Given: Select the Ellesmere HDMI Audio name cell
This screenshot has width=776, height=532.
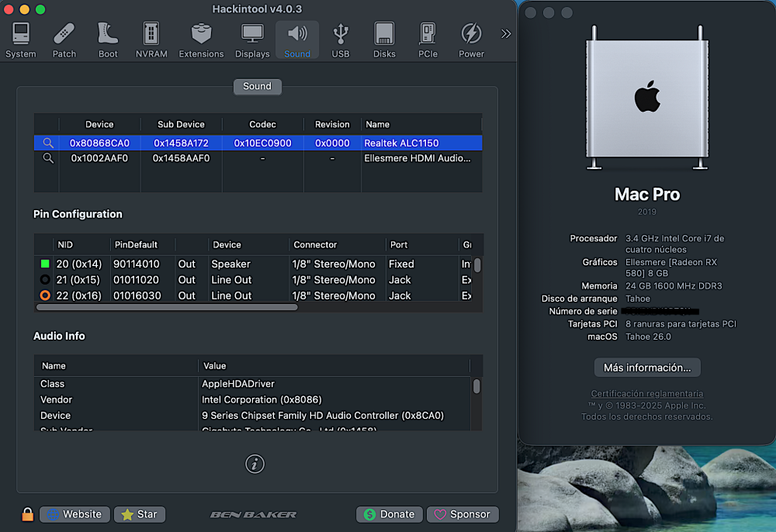Looking at the screenshot, I should click(417, 158).
